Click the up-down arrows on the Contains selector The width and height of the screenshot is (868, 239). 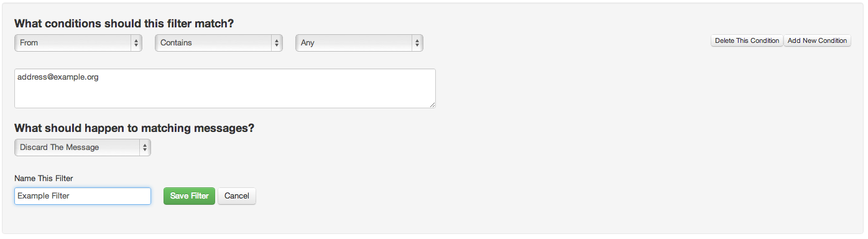[x=277, y=43]
